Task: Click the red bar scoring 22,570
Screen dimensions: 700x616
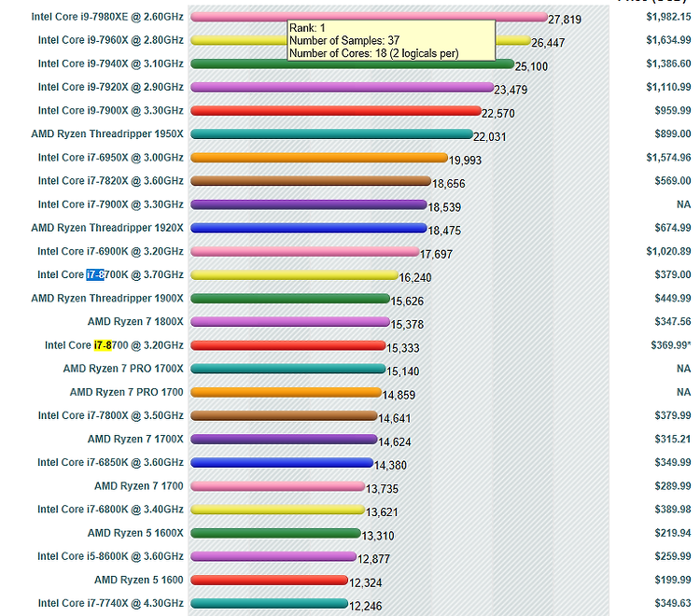Action: click(x=336, y=111)
